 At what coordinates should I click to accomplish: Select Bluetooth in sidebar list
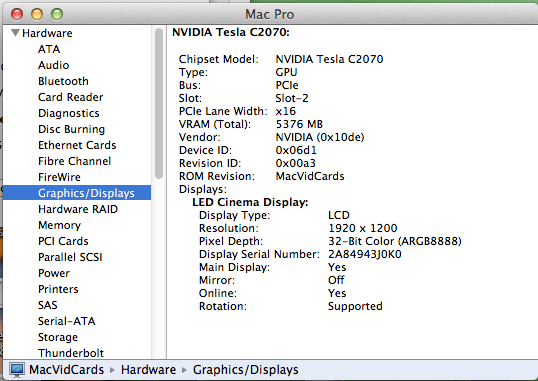click(x=63, y=81)
